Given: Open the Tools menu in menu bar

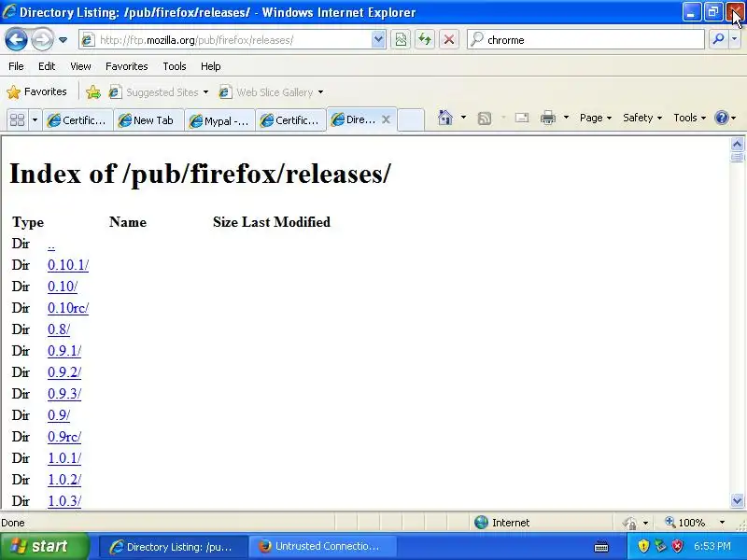Looking at the screenshot, I should 175,66.
